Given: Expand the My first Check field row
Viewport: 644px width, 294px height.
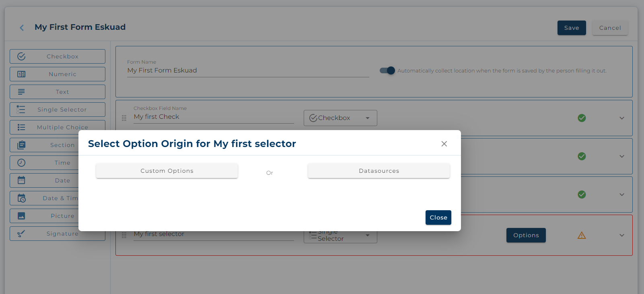Looking at the screenshot, I should pos(622,118).
